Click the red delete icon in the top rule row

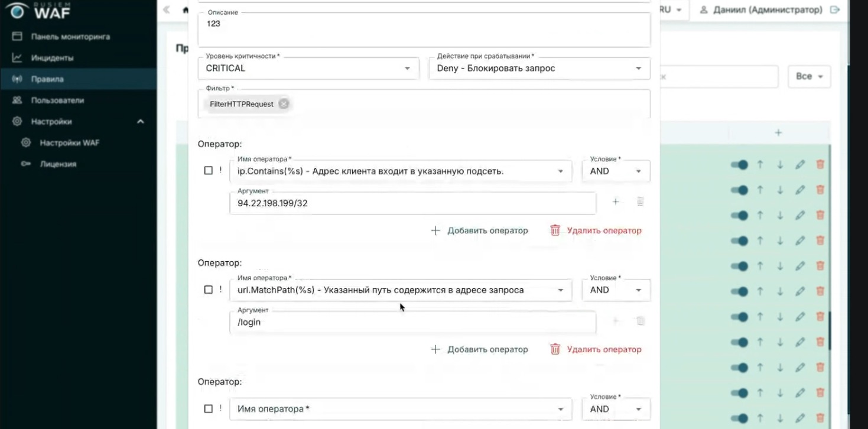(820, 165)
